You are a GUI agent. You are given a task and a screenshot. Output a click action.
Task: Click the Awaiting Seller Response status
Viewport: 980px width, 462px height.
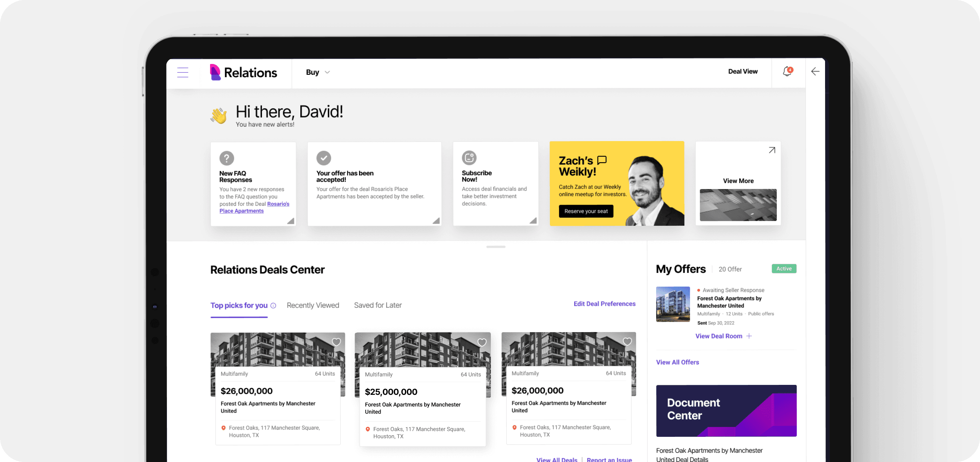coord(733,291)
